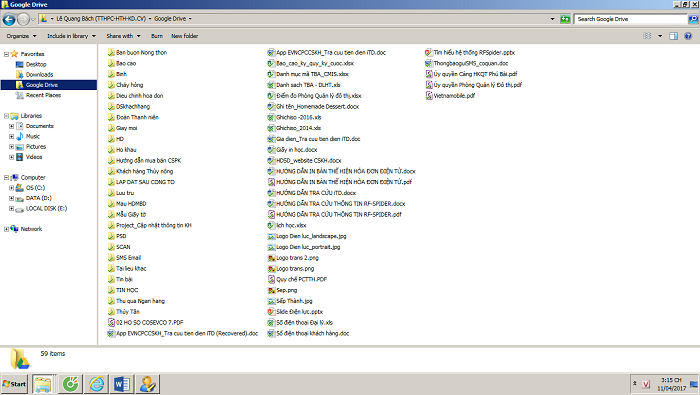Image resolution: width=700 pixels, height=395 pixels.
Task: Select the Logo trans 2.png file icon
Action: click(x=271, y=258)
